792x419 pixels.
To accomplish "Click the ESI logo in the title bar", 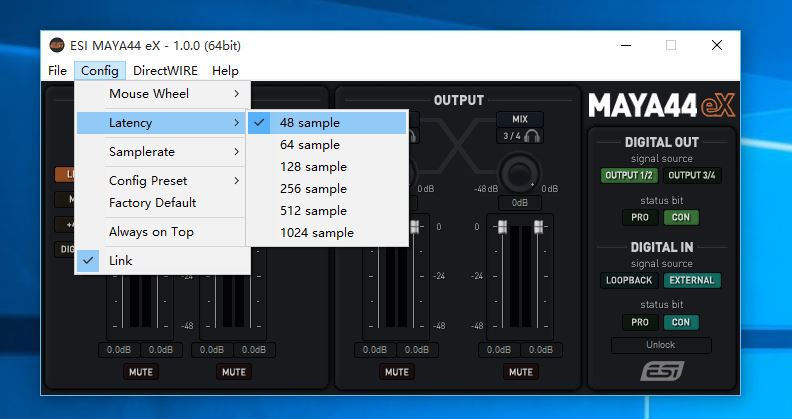I will [x=57, y=45].
